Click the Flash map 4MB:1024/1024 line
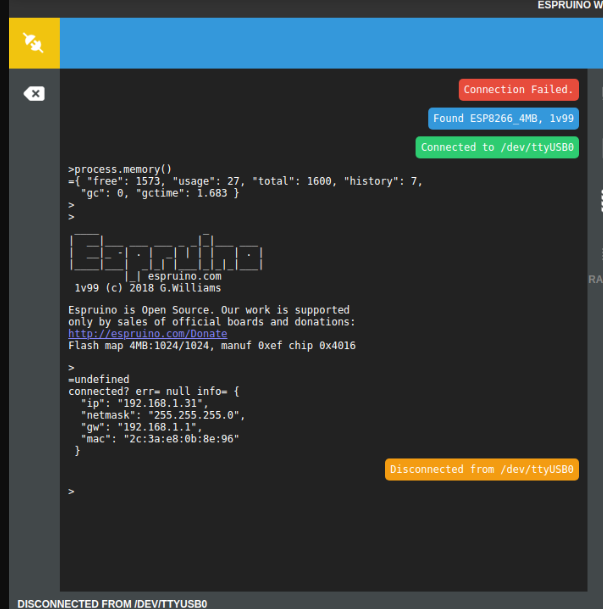This screenshot has width=603, height=609. click(212, 346)
